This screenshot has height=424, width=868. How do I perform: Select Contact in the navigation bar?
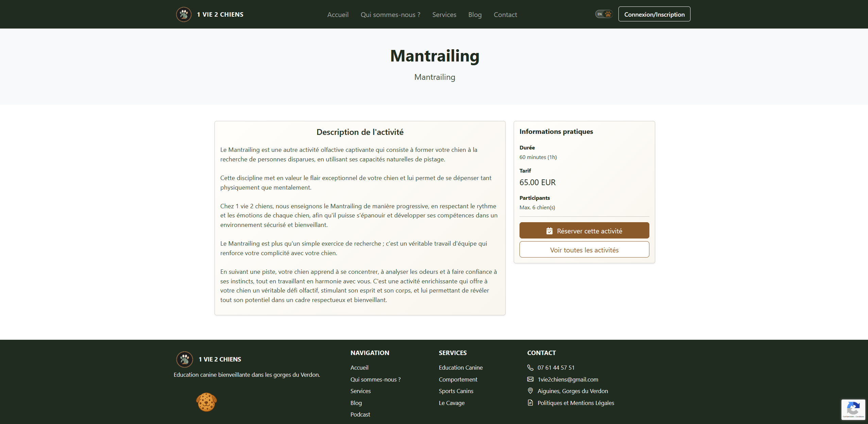pyautogui.click(x=505, y=15)
